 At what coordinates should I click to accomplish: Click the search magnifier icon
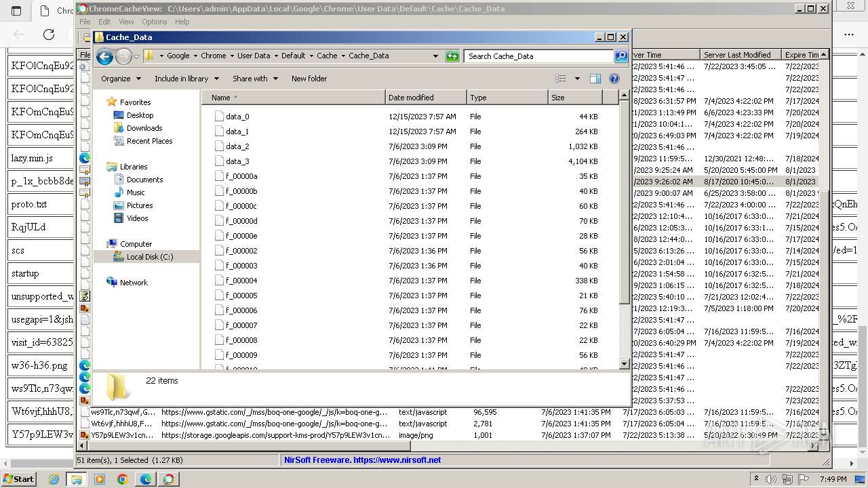(x=621, y=56)
